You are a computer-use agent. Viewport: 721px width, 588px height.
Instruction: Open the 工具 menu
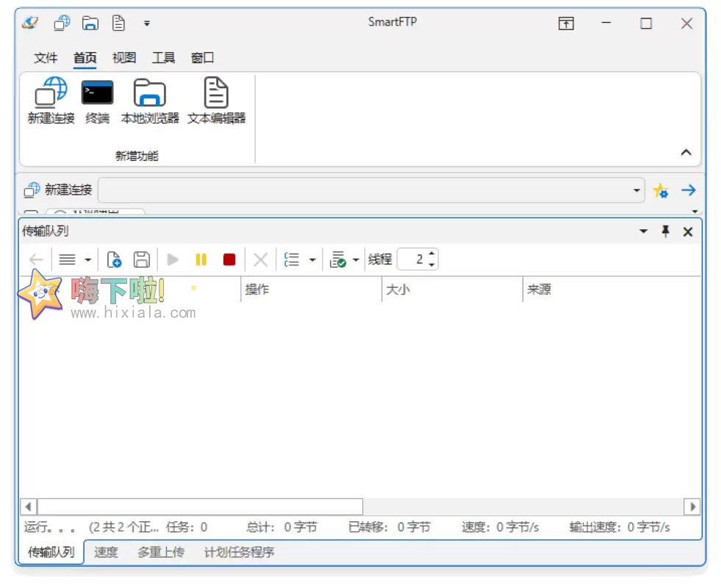coord(162,57)
